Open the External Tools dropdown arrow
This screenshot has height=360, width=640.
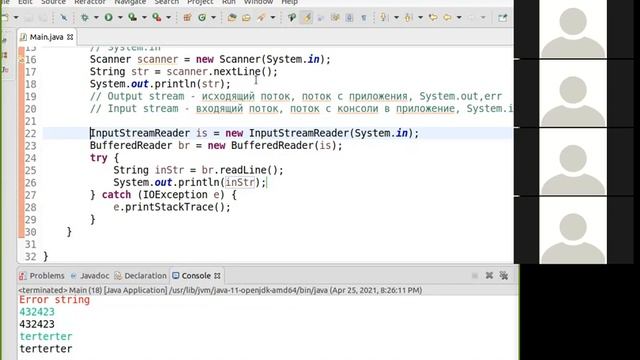tap(168, 18)
